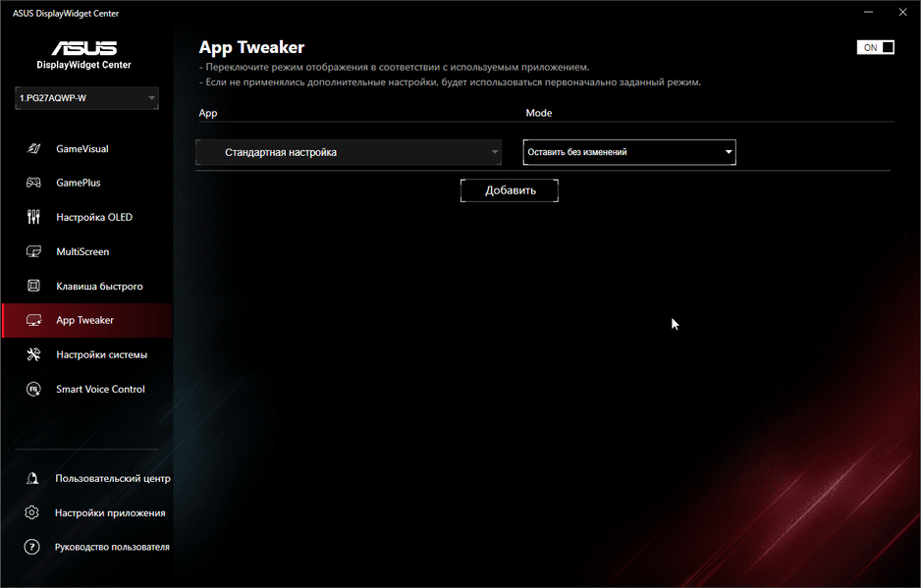Viewport: 921px width, 588px height.
Task: Minimize the DisplayWidget Center window
Action: click(x=868, y=13)
